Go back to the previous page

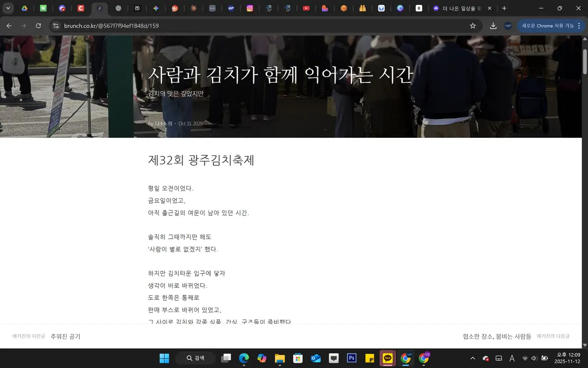(9, 26)
